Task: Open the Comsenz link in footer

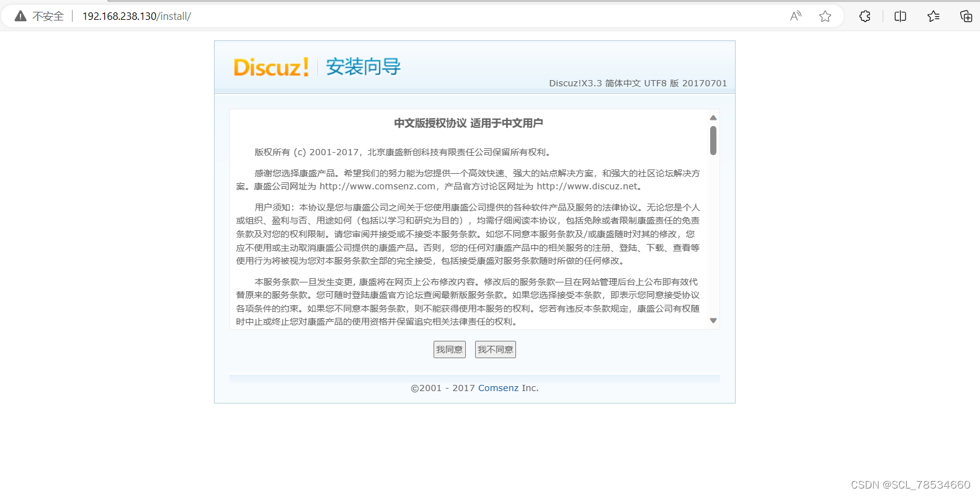Action: coord(498,388)
